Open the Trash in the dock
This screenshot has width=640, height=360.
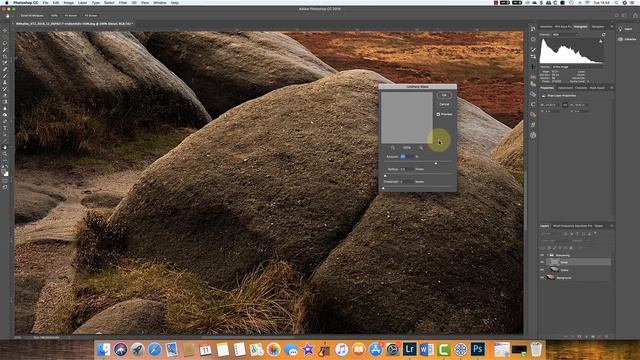[x=536, y=349]
